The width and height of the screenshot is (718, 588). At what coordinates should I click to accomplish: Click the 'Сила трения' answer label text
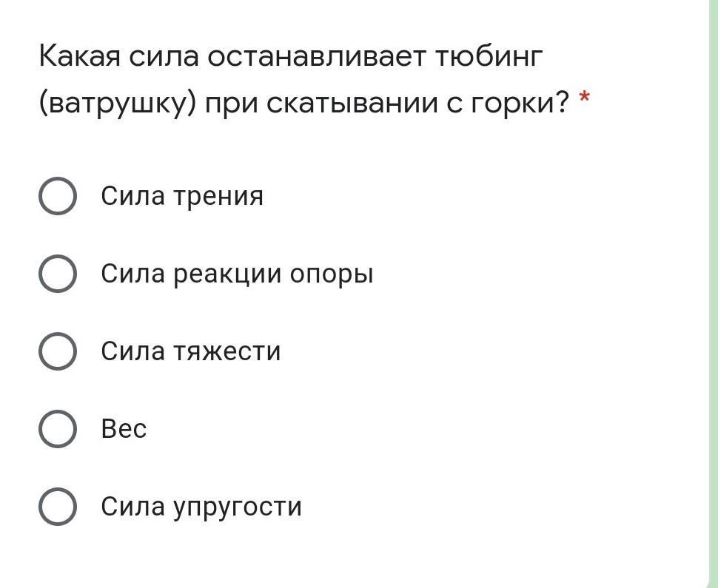pos(182,196)
